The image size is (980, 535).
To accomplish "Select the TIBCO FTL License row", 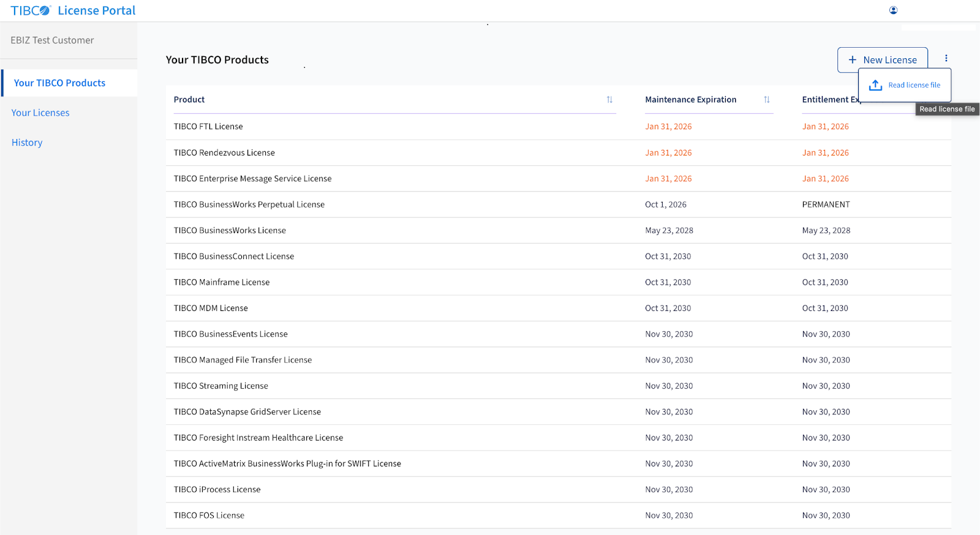I will coord(208,127).
